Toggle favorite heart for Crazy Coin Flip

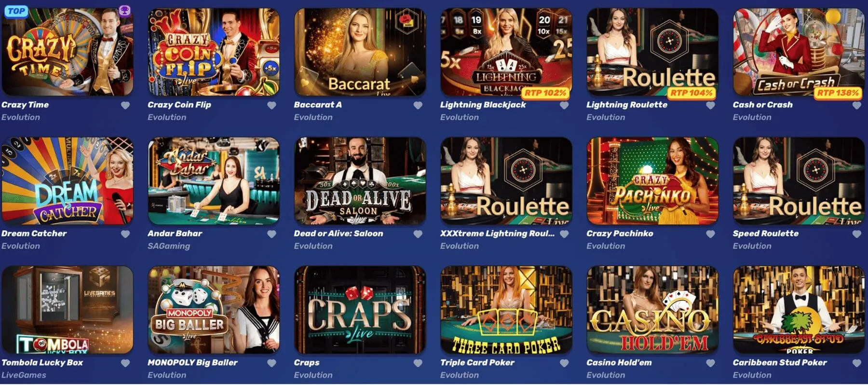point(272,105)
